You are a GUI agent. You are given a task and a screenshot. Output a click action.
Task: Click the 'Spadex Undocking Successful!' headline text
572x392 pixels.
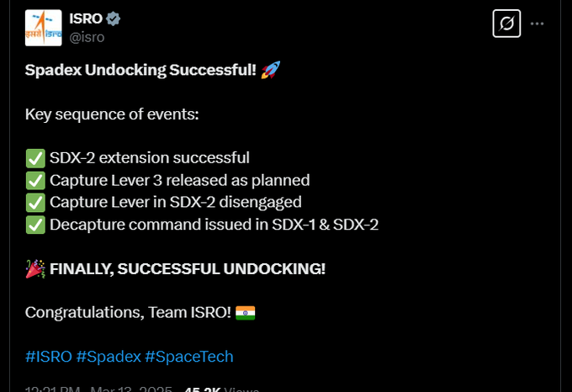coord(140,70)
